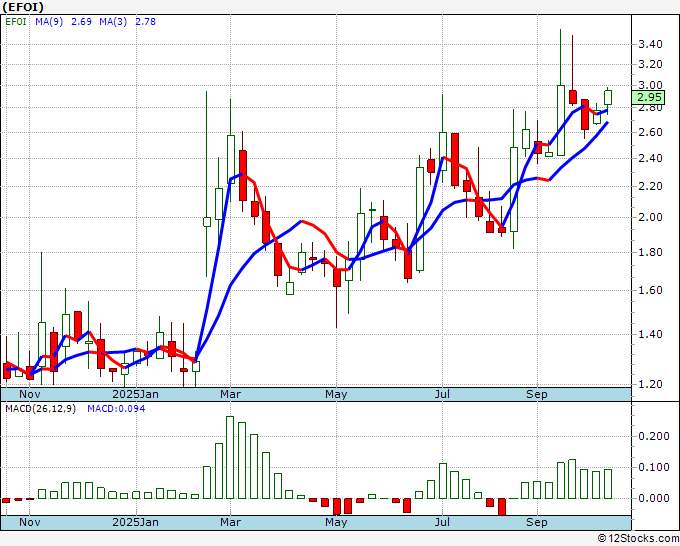
Task: Click Mar on the price chart time axis
Action: tap(231, 394)
